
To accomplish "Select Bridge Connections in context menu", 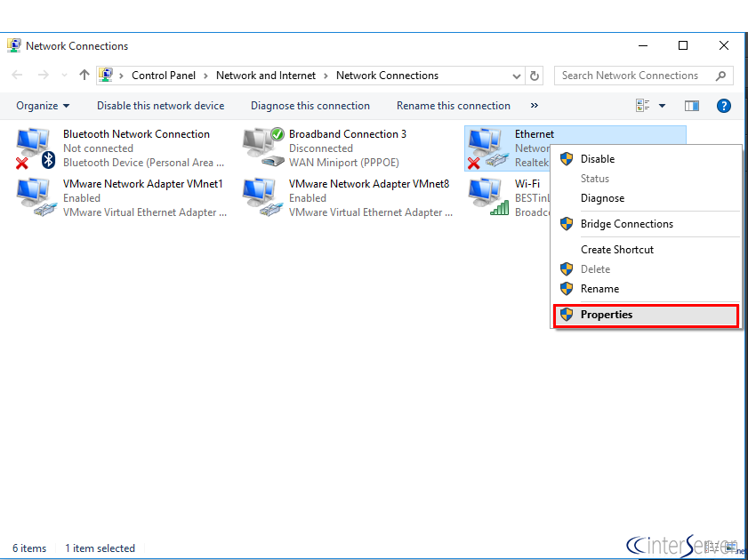I will [x=646, y=223].
